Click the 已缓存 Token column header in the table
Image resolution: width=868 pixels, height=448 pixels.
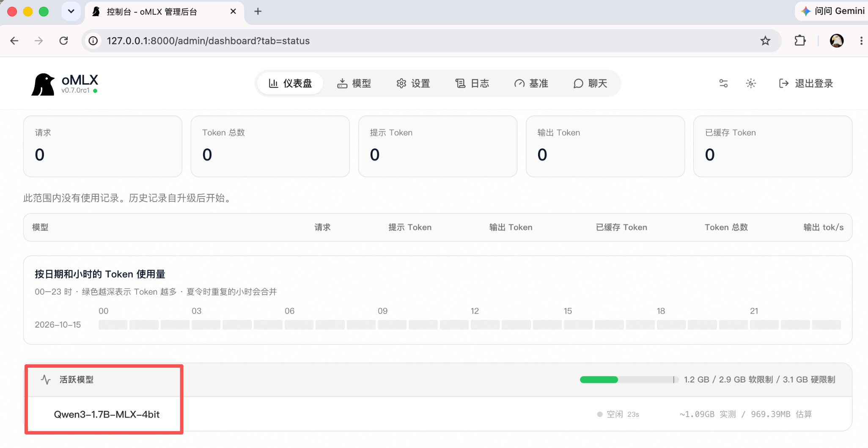[x=621, y=227]
